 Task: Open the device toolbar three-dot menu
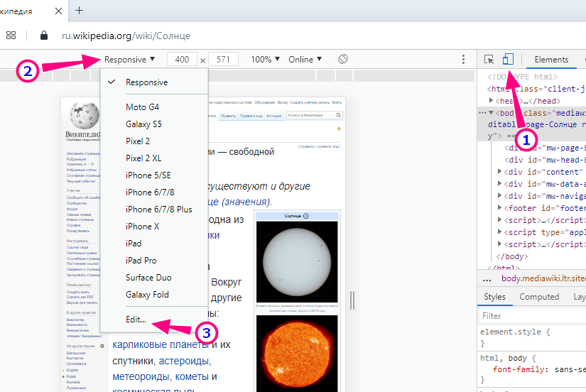point(463,59)
